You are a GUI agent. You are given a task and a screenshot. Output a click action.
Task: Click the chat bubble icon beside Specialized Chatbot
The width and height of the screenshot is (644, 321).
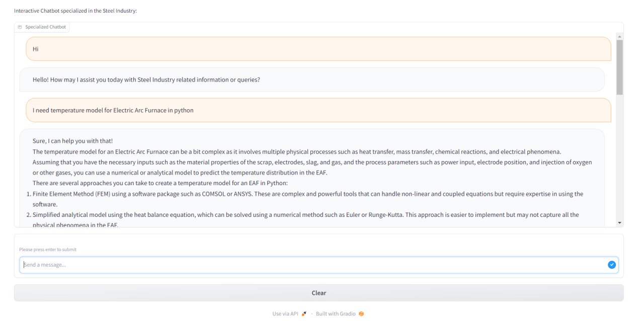pos(20,27)
